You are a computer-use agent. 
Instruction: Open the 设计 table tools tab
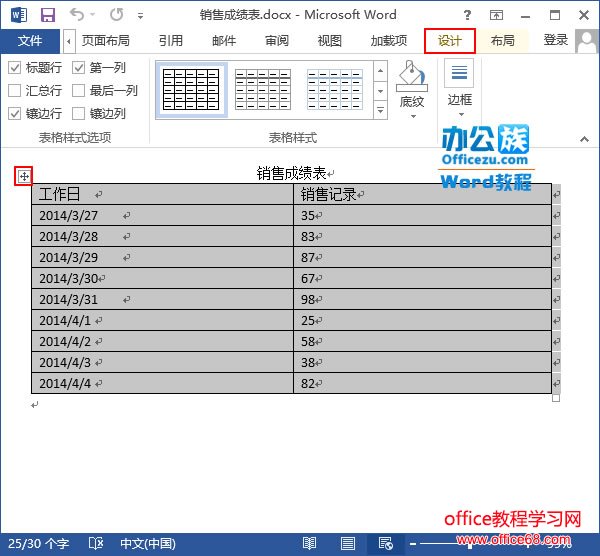(450, 41)
